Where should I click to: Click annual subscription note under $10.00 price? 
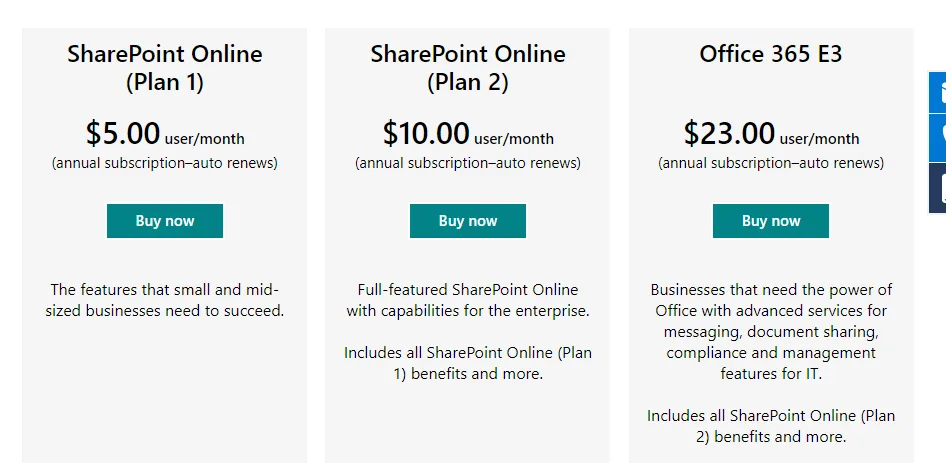tap(468, 163)
